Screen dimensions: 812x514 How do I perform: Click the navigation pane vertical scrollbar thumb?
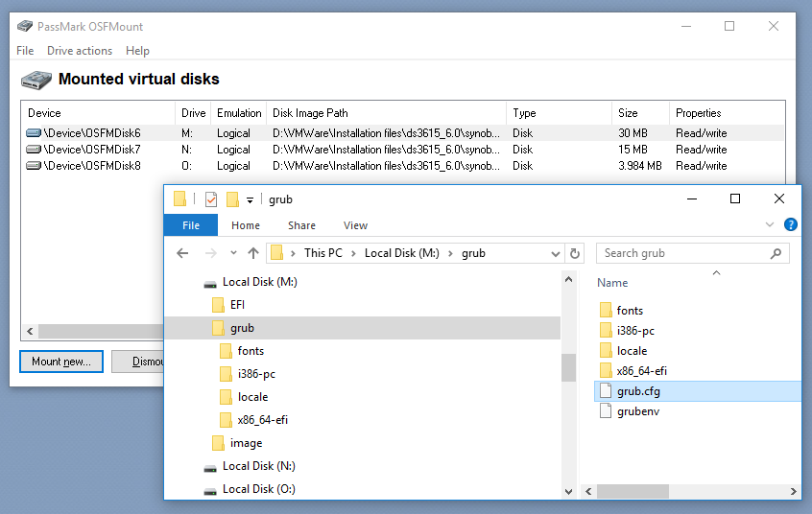click(568, 367)
